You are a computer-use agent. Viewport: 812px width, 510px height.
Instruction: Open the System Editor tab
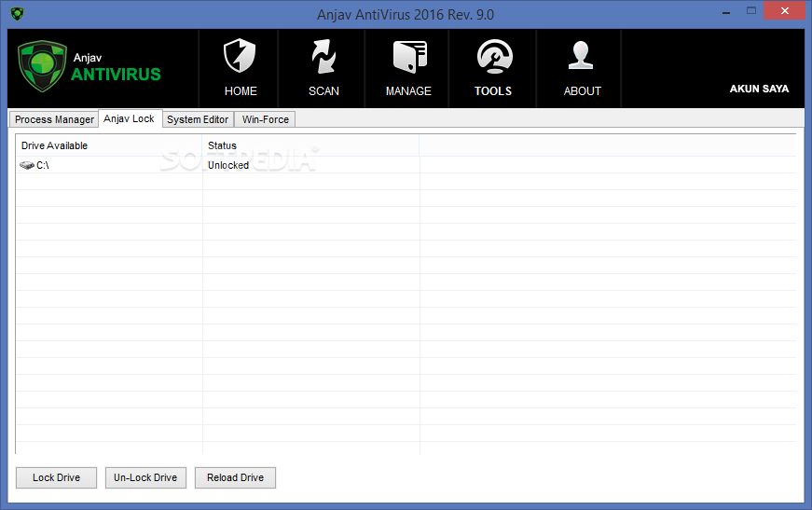click(x=198, y=119)
